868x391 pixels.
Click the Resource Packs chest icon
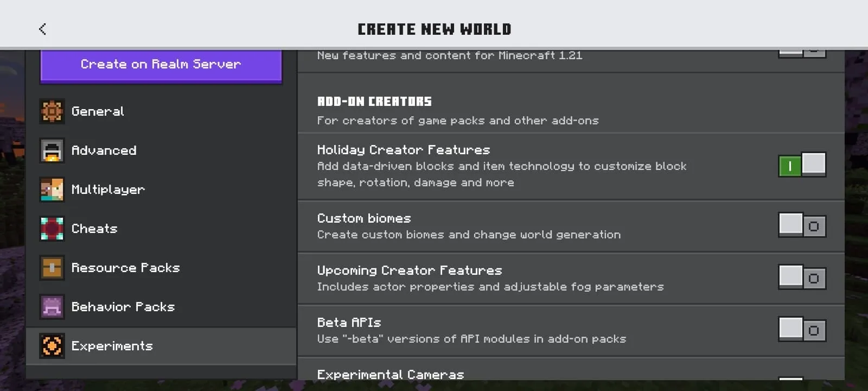click(52, 268)
